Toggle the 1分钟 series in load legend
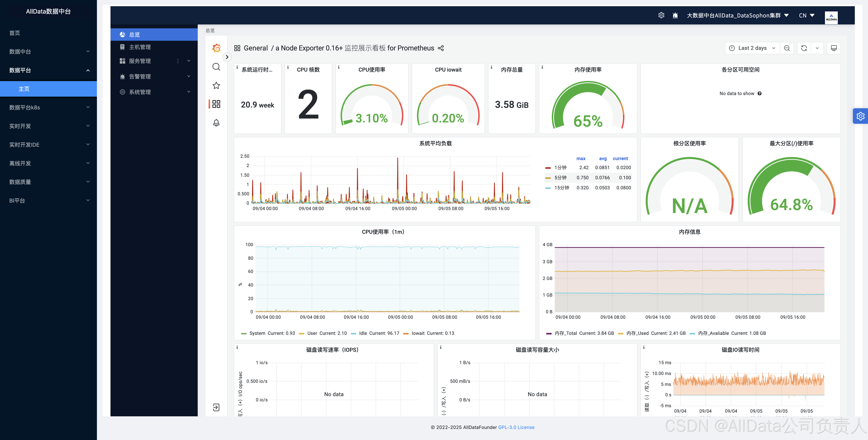 click(560, 168)
